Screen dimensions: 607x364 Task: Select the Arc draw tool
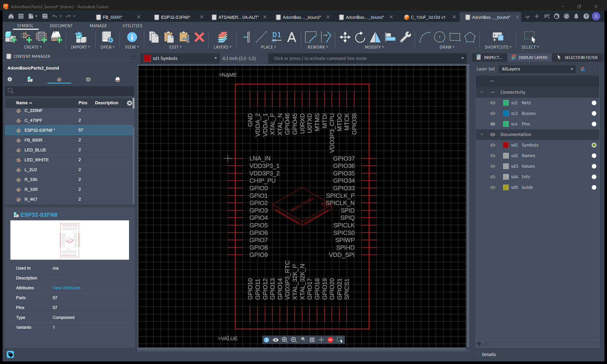(425, 37)
